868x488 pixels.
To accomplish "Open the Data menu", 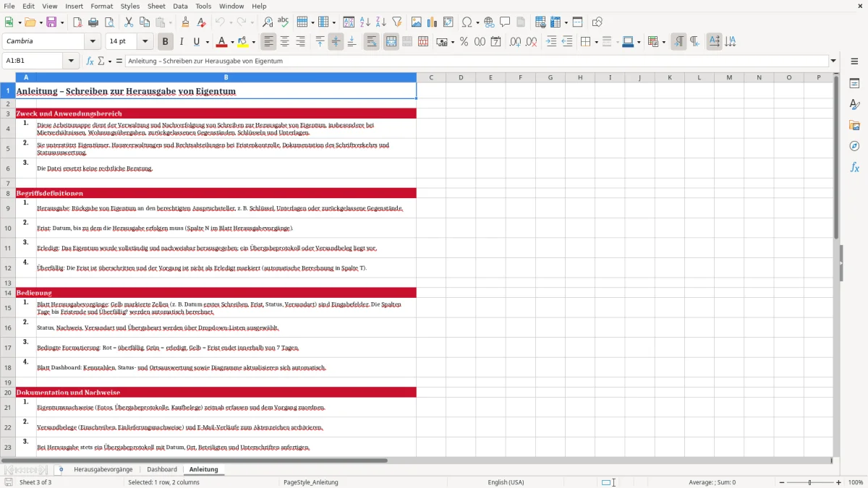I will pos(180,6).
